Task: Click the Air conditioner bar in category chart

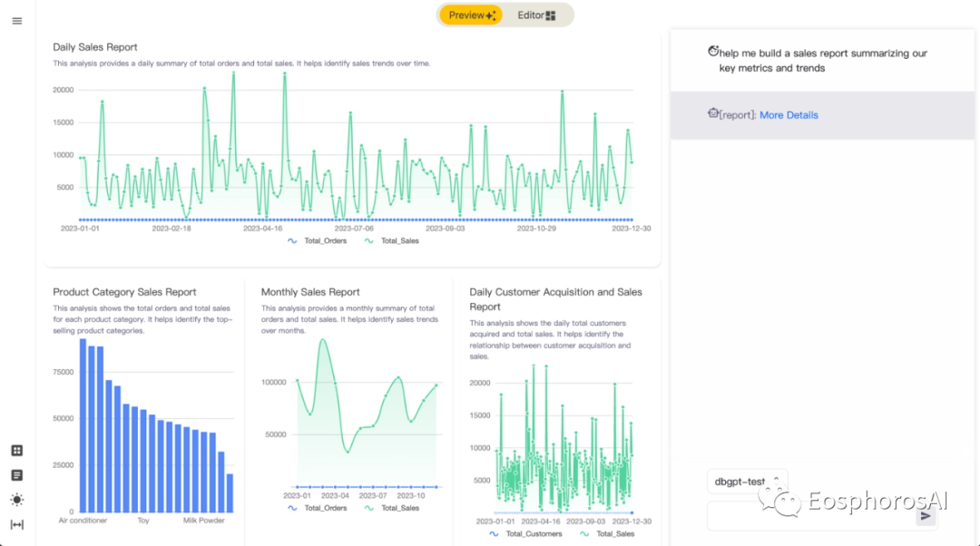Action: (83, 426)
